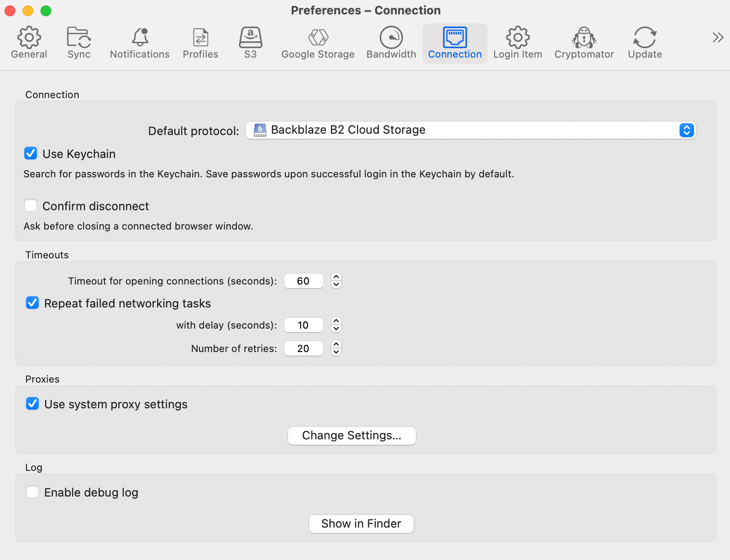Image resolution: width=730 pixels, height=560 pixels.
Task: Open the Profiles document icon
Action: pyautogui.click(x=200, y=37)
